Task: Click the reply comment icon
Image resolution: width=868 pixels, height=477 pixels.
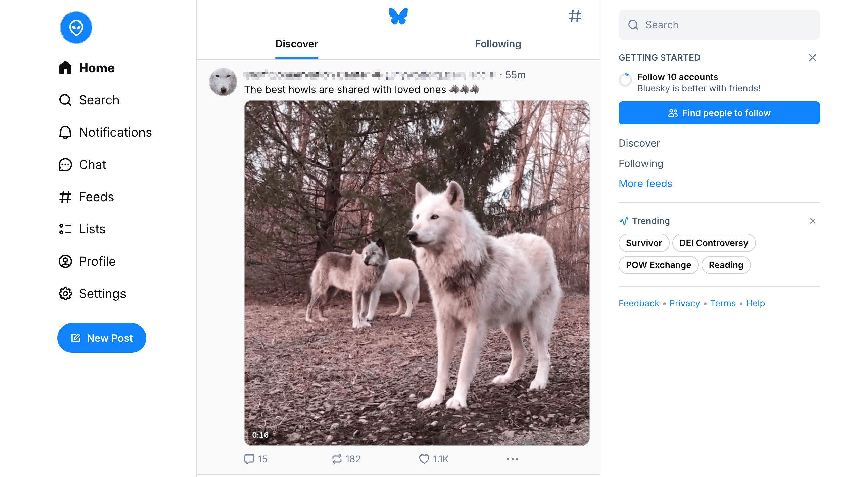Action: coord(249,459)
